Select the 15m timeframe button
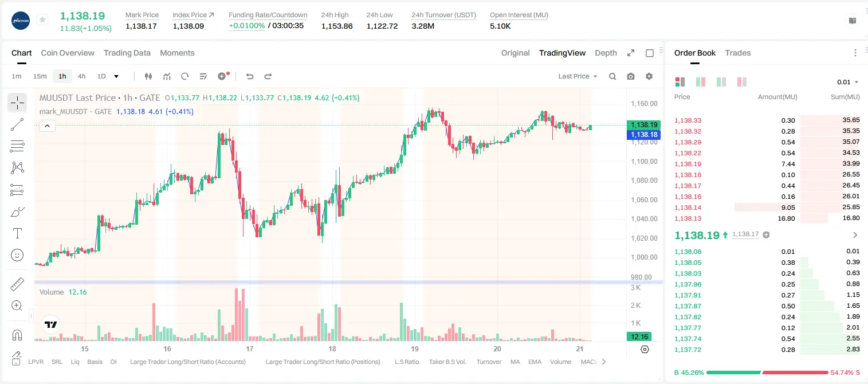868x384 pixels. 40,76
